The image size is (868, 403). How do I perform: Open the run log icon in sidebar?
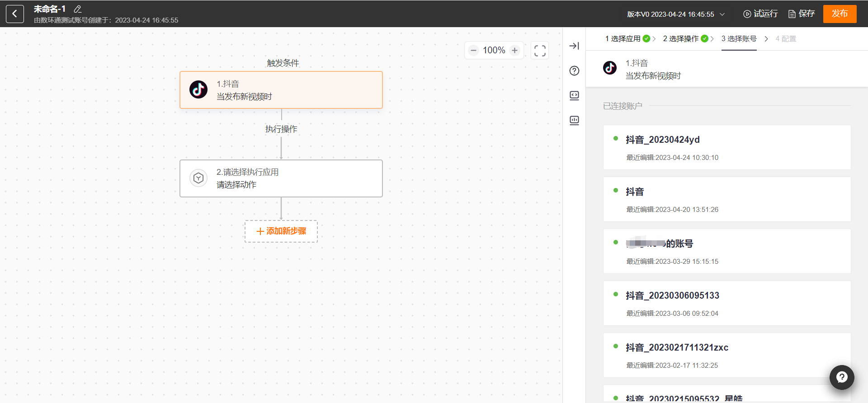click(574, 120)
